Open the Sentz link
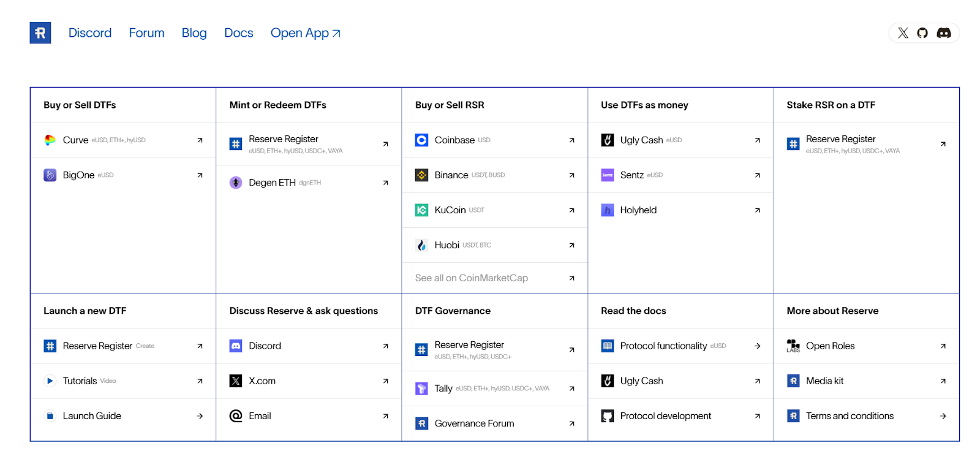The image size is (980, 459). click(680, 175)
